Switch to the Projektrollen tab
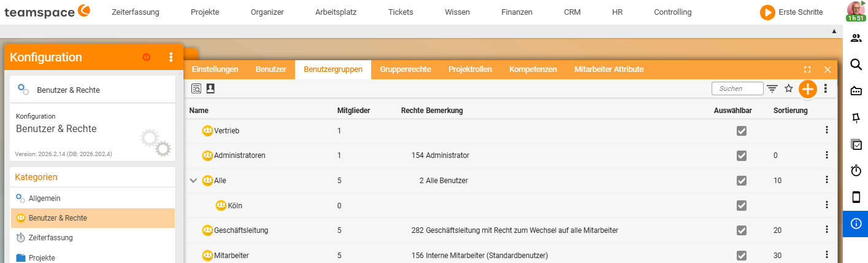Screen dimensions: 868x263 (470, 69)
